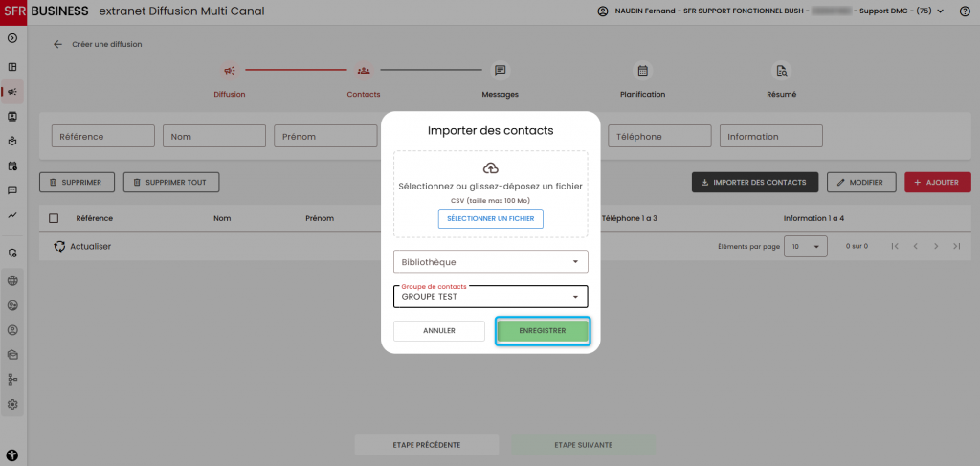The image size is (980, 466).
Task: Click the Diffusion step label
Action: pyautogui.click(x=230, y=95)
